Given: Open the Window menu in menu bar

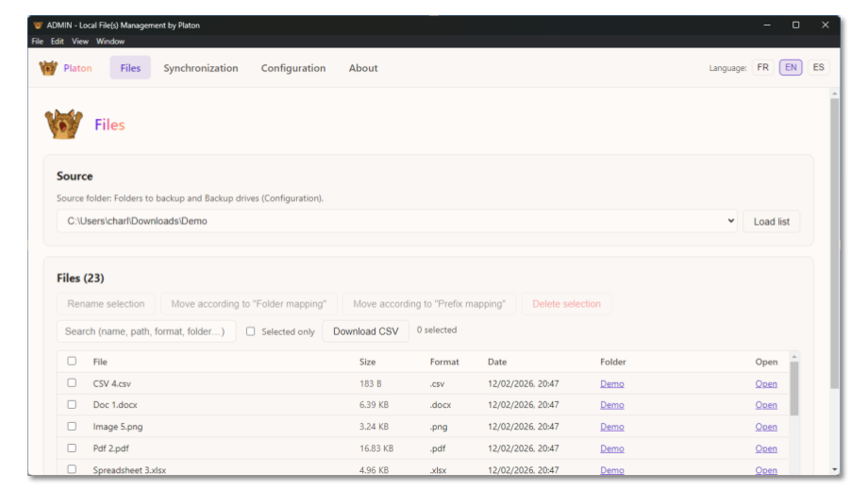Looking at the screenshot, I should [110, 42].
